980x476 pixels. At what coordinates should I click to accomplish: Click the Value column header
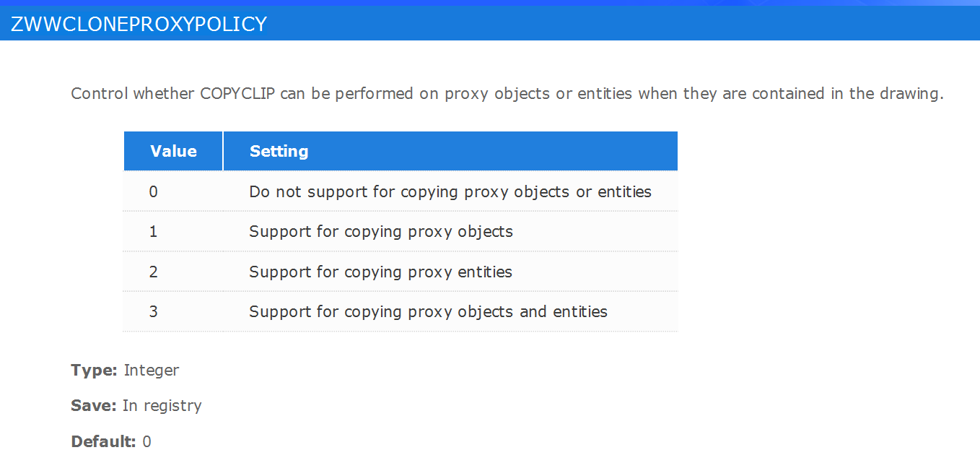(173, 151)
